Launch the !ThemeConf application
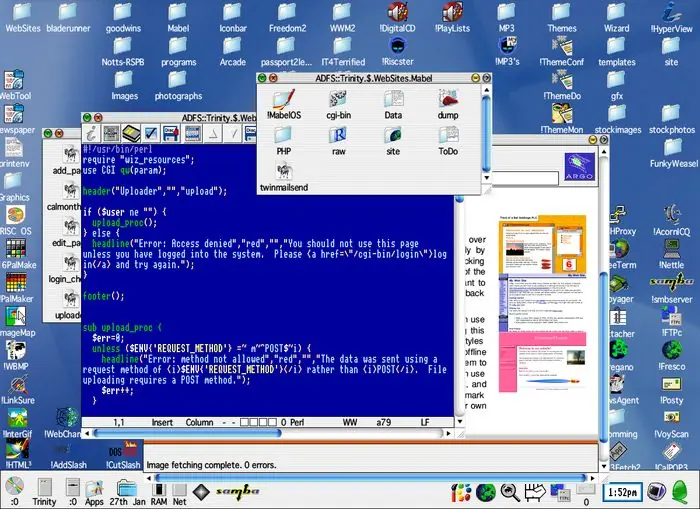 click(x=562, y=51)
